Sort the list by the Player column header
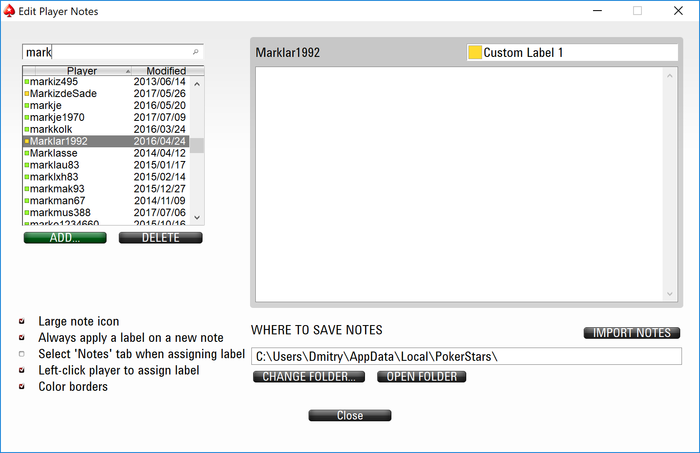700x453 pixels. pos(83,71)
